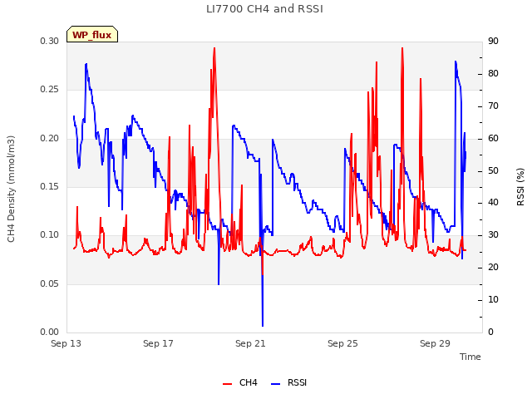Screen dimensions: 532x399
Task: Click the lowest blue RSSI spike near Sep 21
Action: pos(263,325)
